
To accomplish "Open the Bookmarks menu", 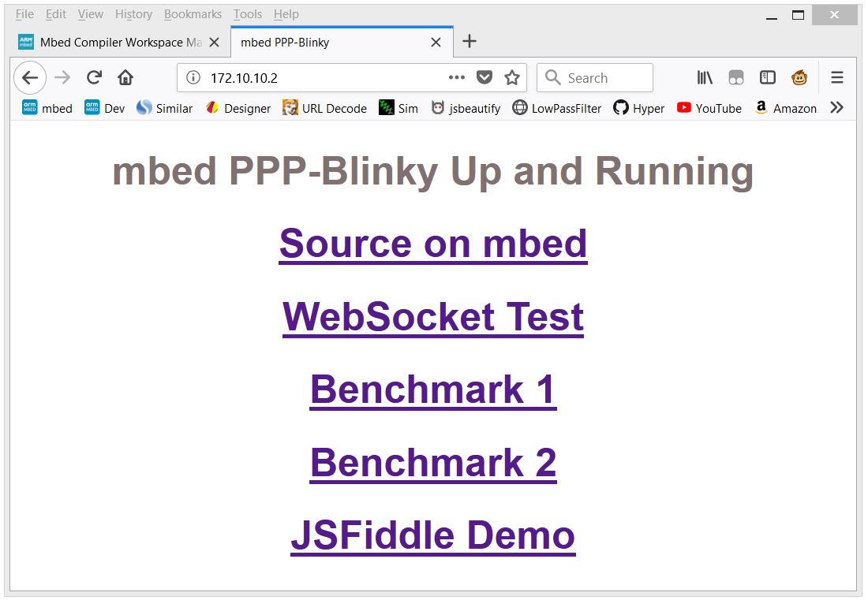I will pos(193,14).
